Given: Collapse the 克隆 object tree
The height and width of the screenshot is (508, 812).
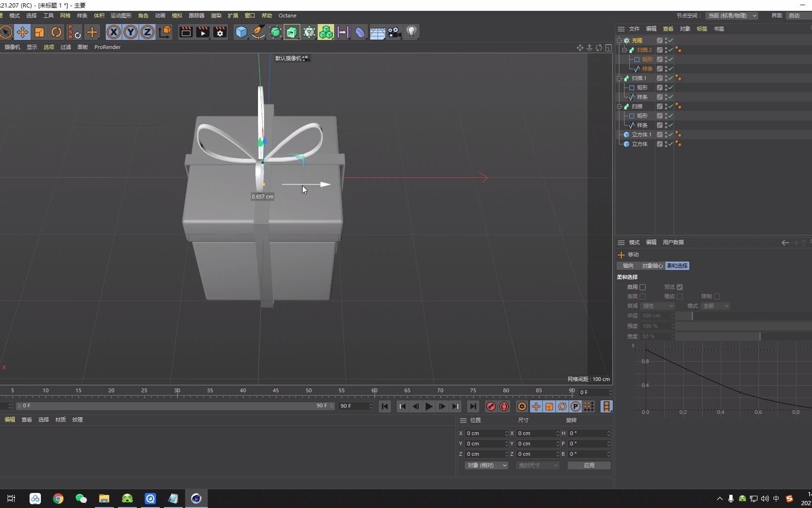Looking at the screenshot, I should 619,40.
